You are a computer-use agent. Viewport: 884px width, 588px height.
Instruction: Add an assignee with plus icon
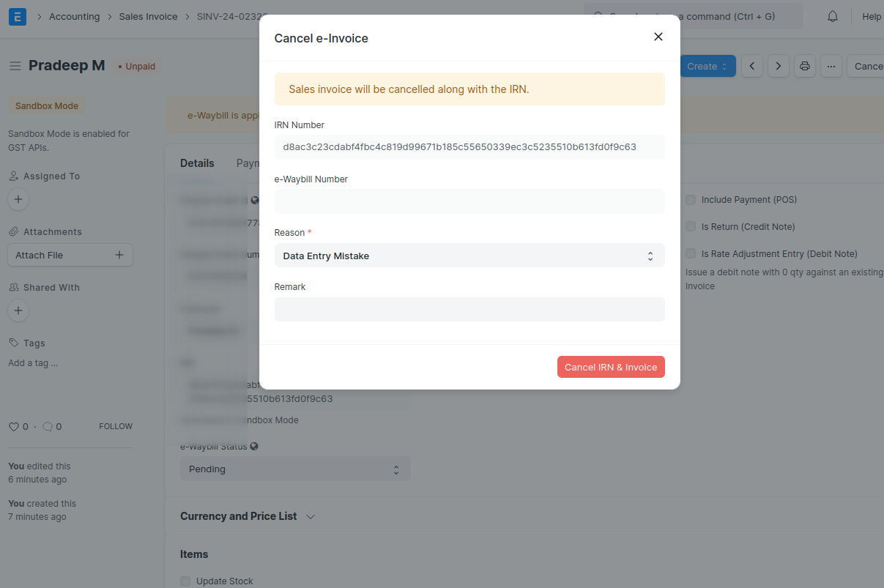pos(18,199)
